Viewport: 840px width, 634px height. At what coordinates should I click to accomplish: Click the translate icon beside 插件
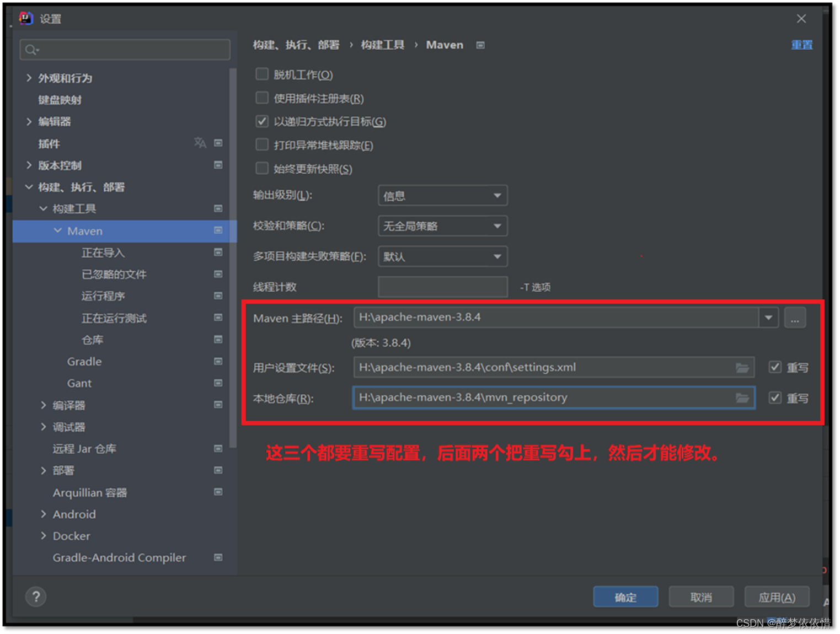pyautogui.click(x=200, y=143)
